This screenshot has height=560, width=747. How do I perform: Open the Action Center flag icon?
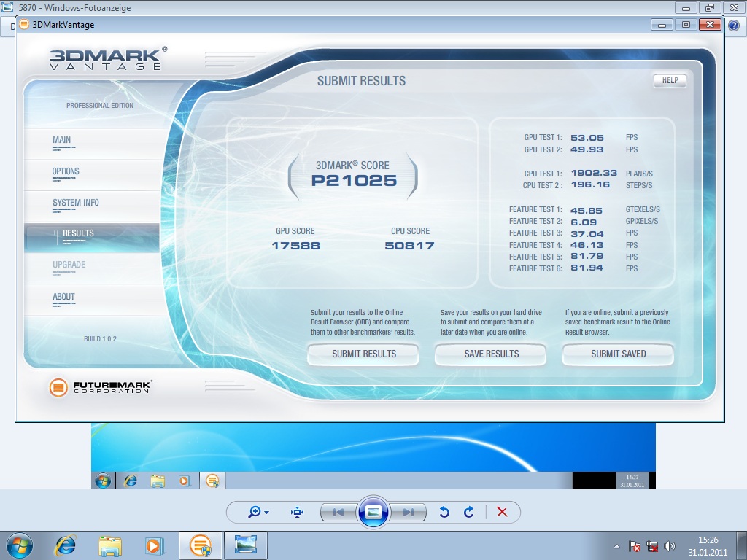[635, 546]
